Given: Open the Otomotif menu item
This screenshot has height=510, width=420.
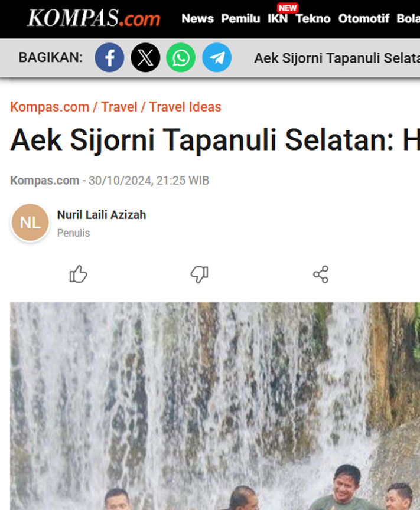Looking at the screenshot, I should (x=364, y=18).
